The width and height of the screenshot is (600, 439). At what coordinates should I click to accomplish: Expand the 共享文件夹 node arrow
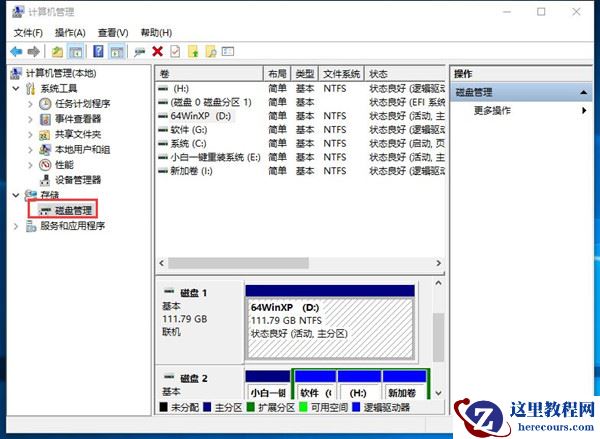(30, 134)
